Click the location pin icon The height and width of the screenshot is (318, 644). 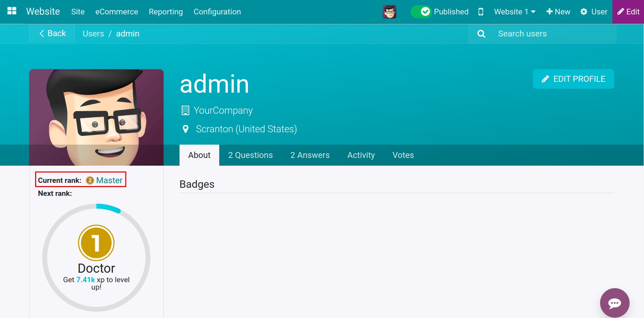(186, 129)
